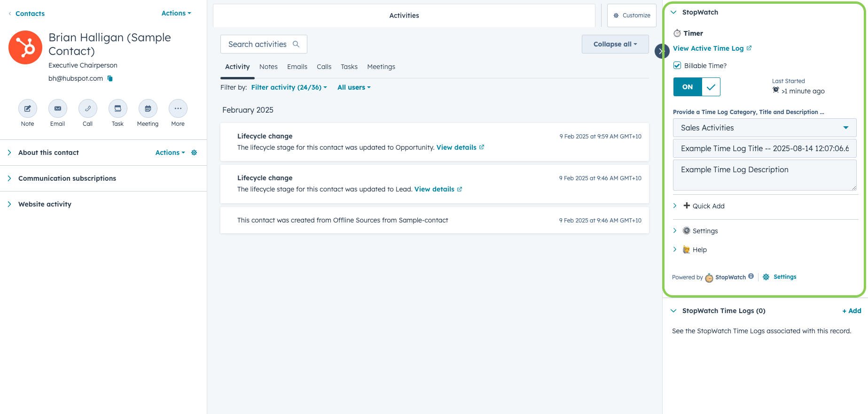The width and height of the screenshot is (868, 414).
Task: Collapse the StopWatch card
Action: point(673,12)
